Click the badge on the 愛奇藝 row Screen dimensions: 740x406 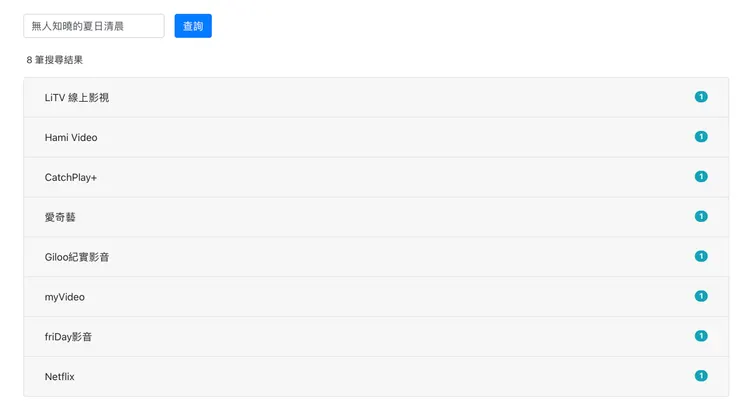point(701,217)
